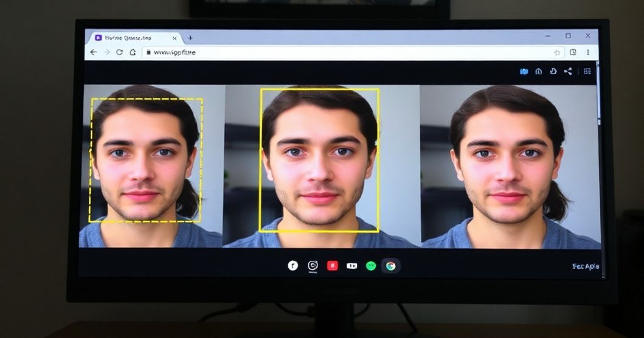Image resolution: width=644 pixels, height=338 pixels.
Task: Click the Chrome icon in the taskbar
Action: (390, 266)
